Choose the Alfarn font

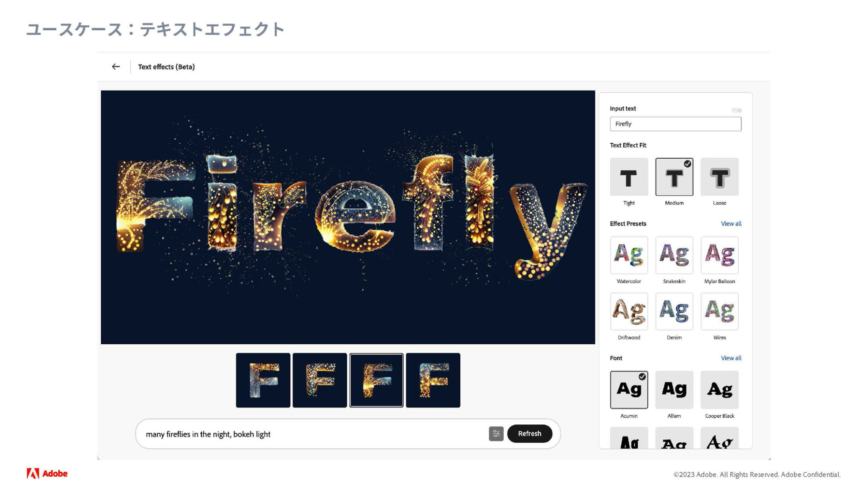pyautogui.click(x=674, y=390)
